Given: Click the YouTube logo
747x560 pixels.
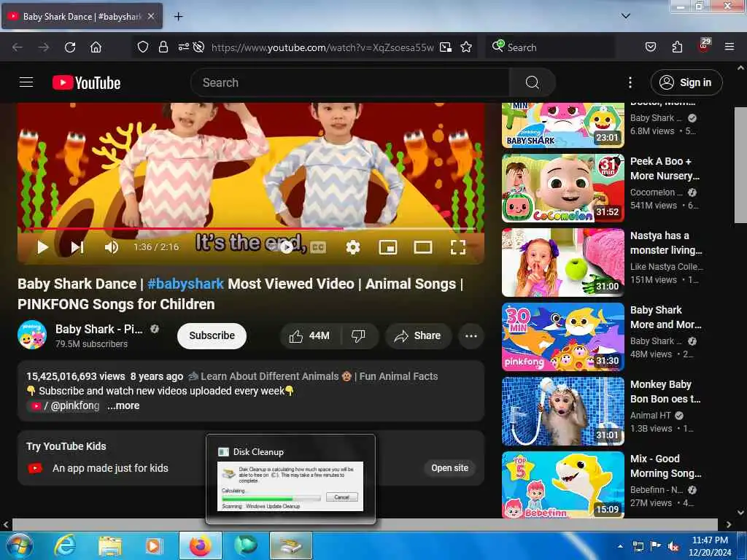Looking at the screenshot, I should coord(86,82).
